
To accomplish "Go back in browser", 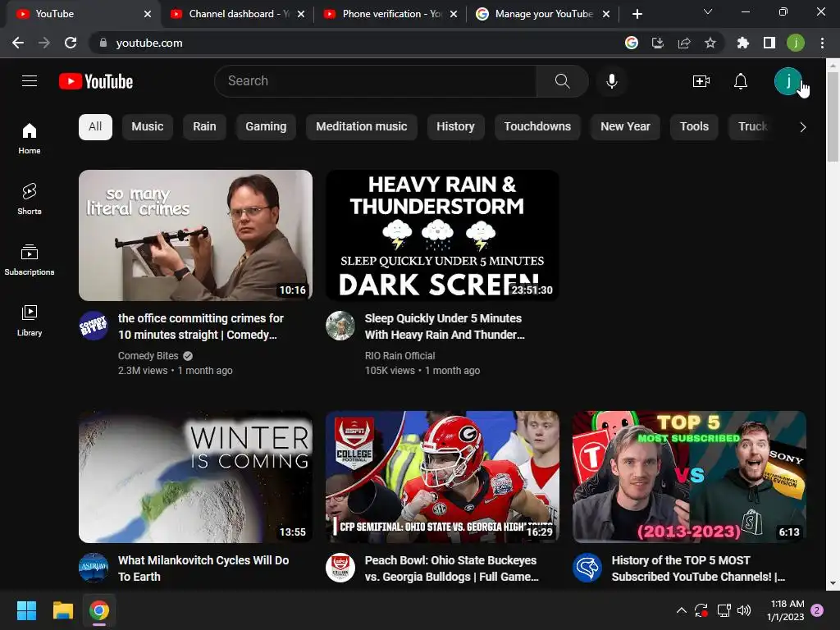I will pyautogui.click(x=18, y=43).
